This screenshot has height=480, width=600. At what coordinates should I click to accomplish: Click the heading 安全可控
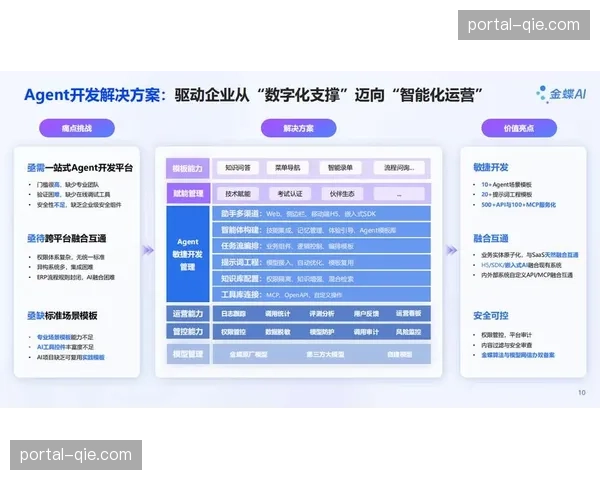[x=491, y=316]
